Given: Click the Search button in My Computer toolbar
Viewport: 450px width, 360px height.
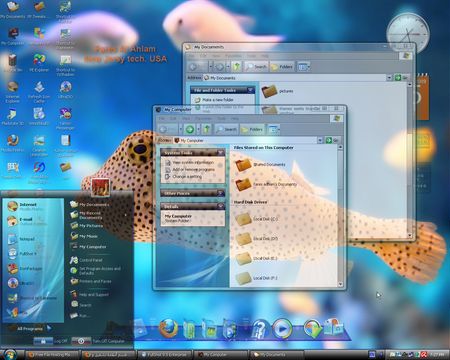Looking at the screenshot, I should pyautogui.click(x=226, y=129).
